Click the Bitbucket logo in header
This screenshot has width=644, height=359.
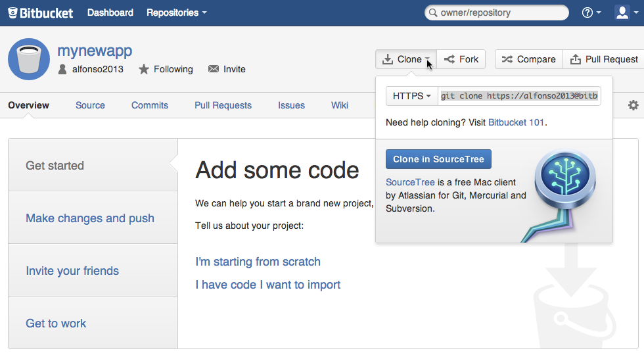41,12
